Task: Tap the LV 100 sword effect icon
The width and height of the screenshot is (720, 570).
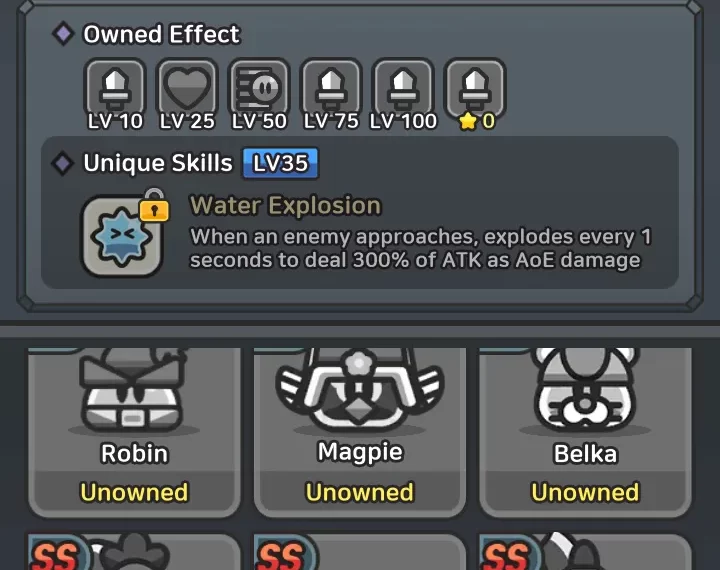Action: (x=403, y=87)
